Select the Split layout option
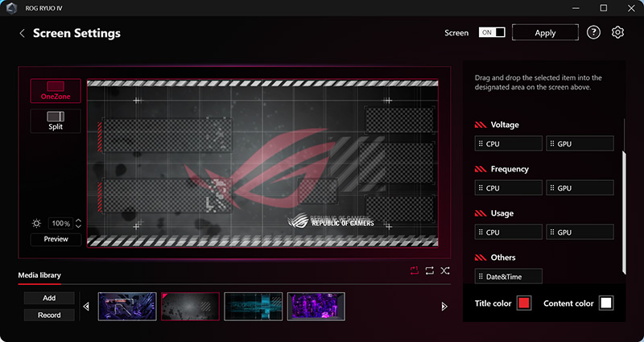644x342 pixels. (56, 121)
